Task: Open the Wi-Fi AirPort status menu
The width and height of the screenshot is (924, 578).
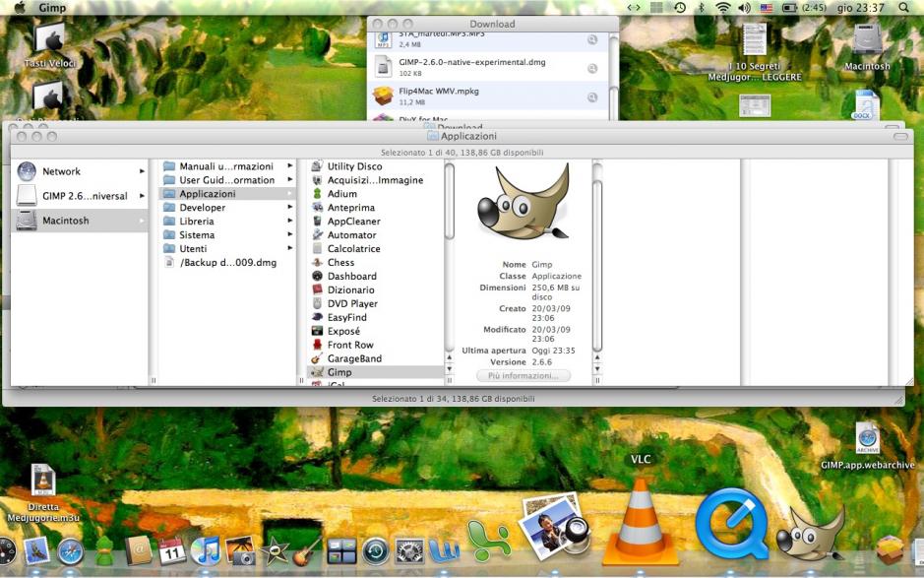Action: tap(723, 8)
